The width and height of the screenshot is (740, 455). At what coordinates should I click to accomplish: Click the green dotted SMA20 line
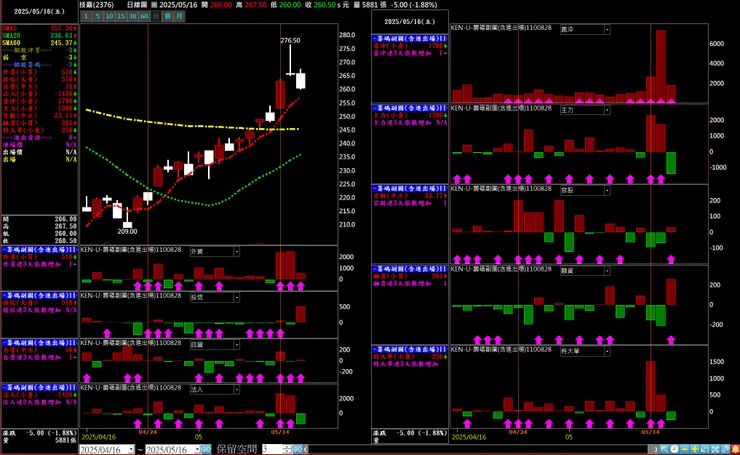point(212,205)
